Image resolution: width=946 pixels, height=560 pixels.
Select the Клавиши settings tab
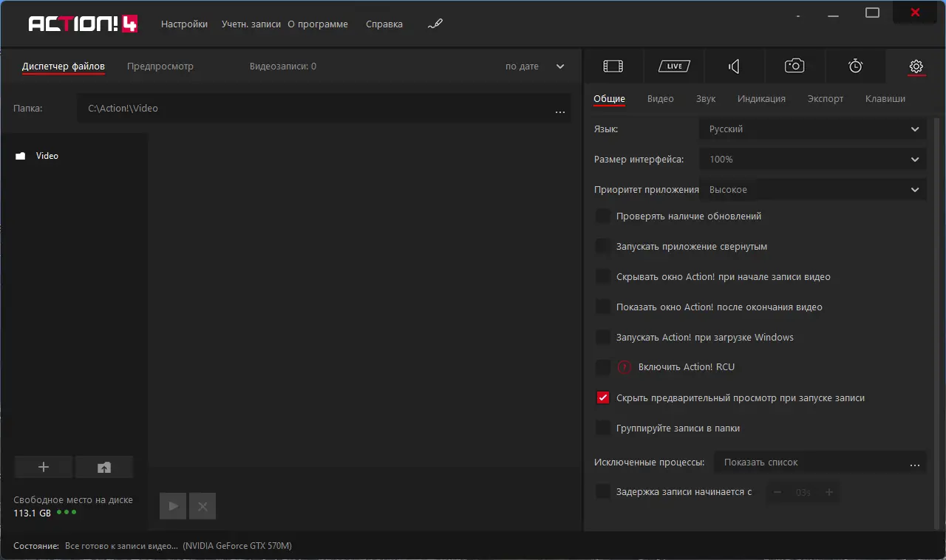click(885, 99)
